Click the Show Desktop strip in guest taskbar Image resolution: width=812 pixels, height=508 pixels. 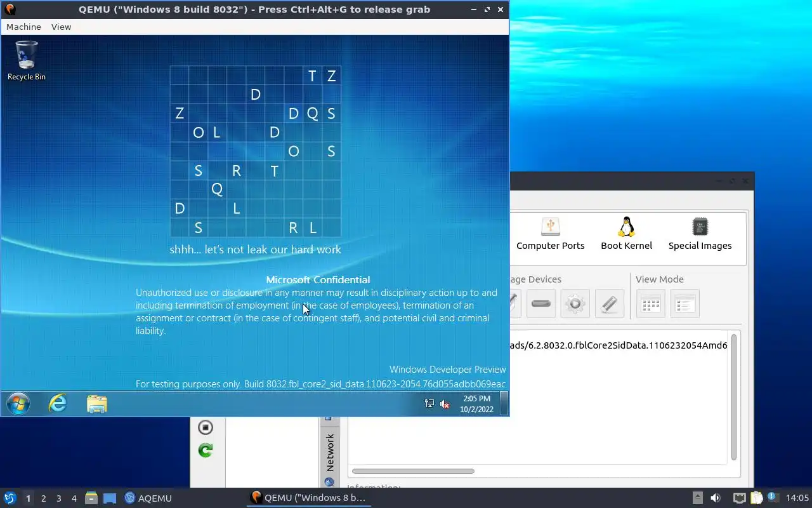504,404
